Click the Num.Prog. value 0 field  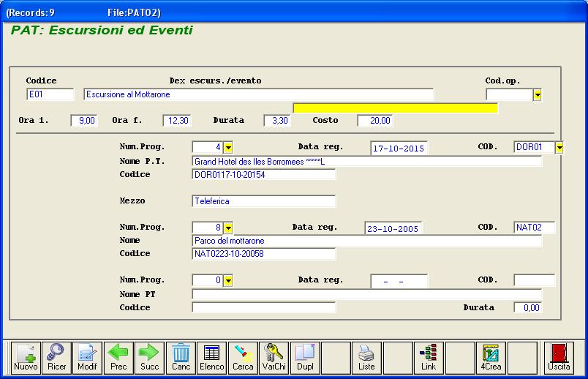208,280
